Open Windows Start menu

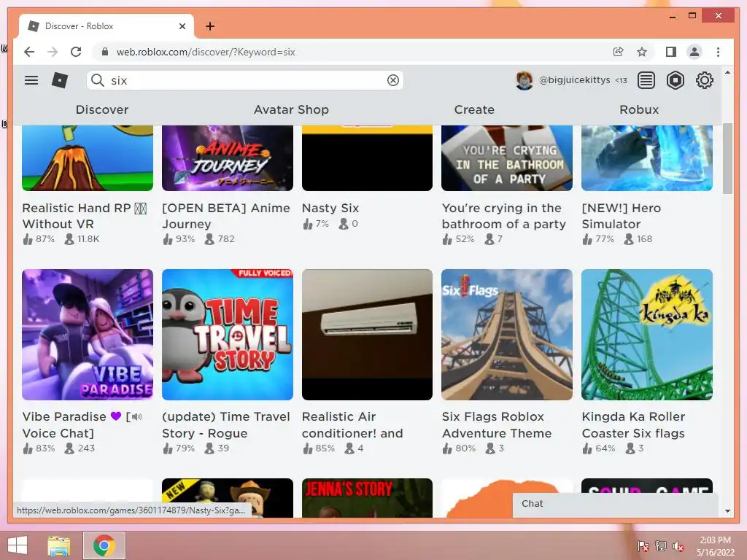coord(18,545)
